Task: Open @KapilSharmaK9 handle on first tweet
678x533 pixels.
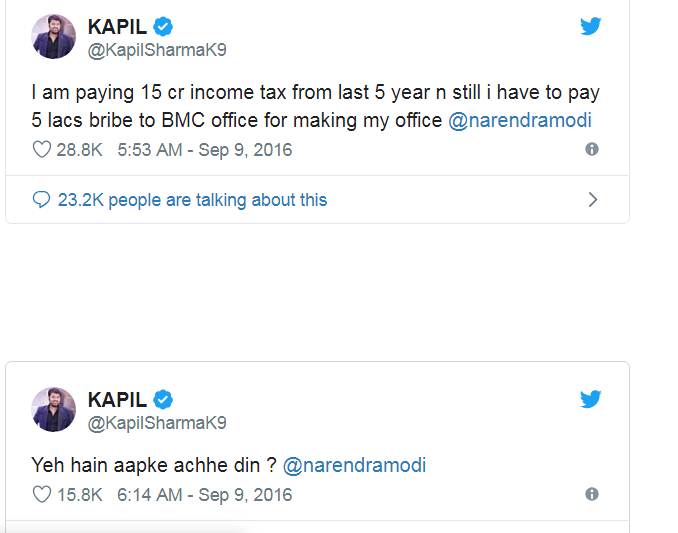Action: 157,51
